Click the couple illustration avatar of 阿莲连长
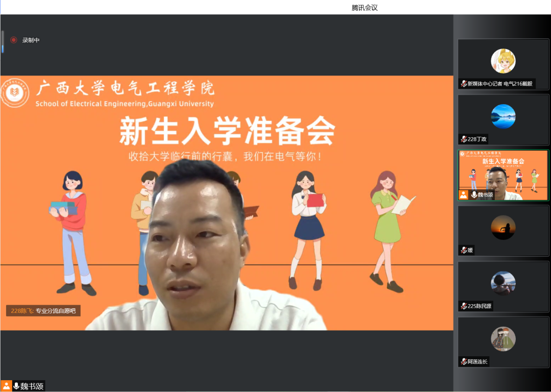The image size is (551, 392). 503,339
